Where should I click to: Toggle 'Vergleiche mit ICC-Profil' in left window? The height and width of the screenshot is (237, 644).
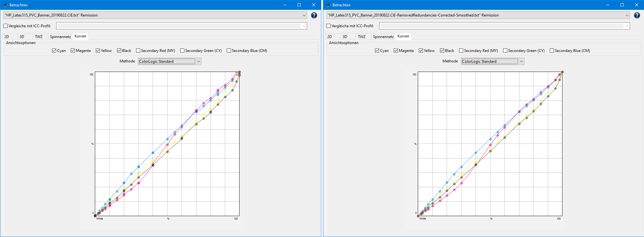(x=6, y=26)
